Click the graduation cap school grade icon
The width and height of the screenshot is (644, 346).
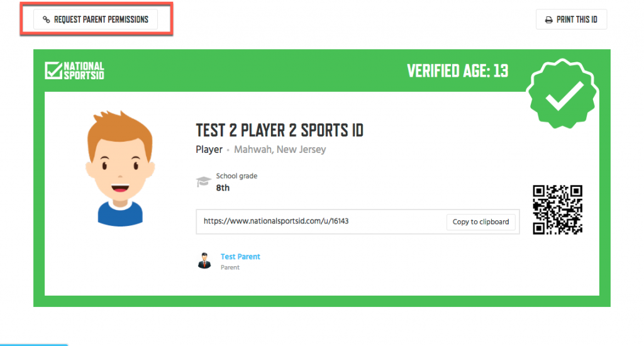pyautogui.click(x=203, y=181)
